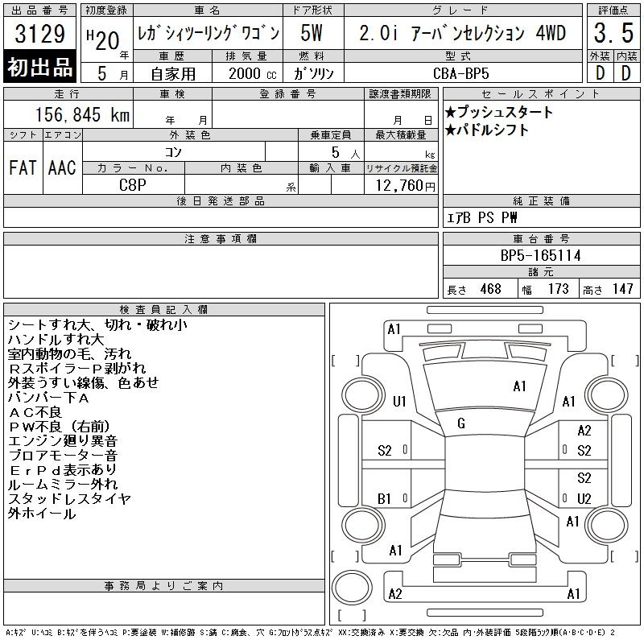Click note シートすれ大、切れ・破れ小

(97, 325)
